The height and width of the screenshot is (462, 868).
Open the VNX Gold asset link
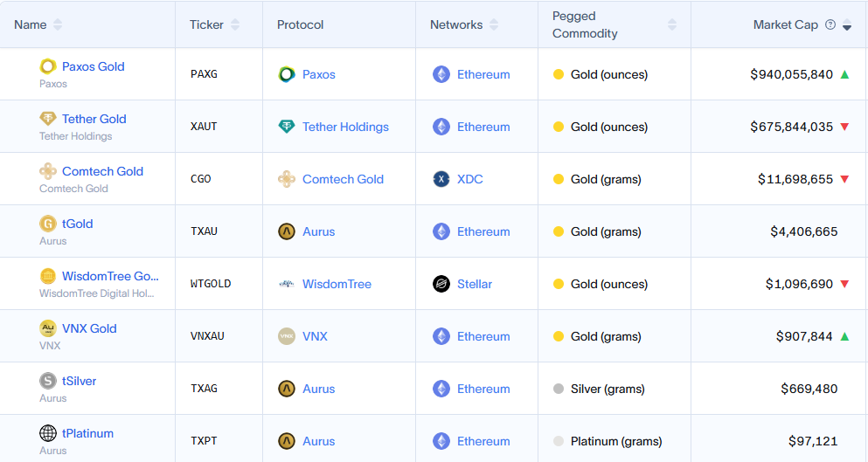pyautogui.click(x=89, y=328)
